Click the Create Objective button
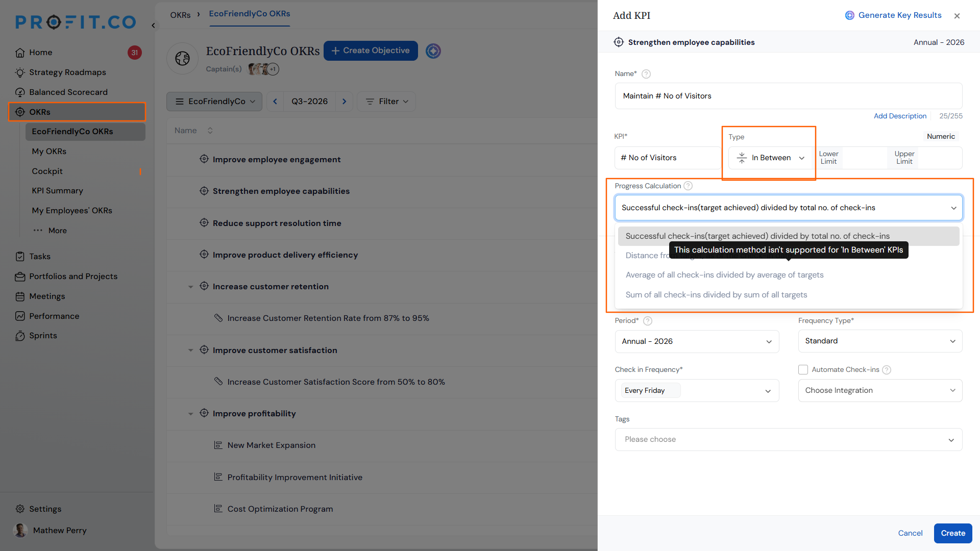This screenshot has width=980, height=551. tap(371, 51)
